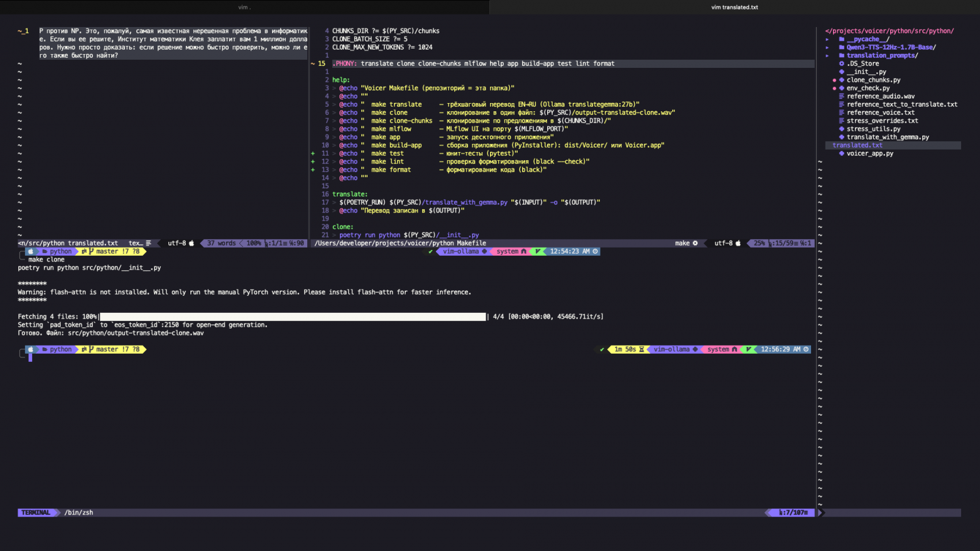Viewport: 980px width, 551px height.
Task: Click the TERMINAL mode indicator in statusline
Action: coord(36,513)
